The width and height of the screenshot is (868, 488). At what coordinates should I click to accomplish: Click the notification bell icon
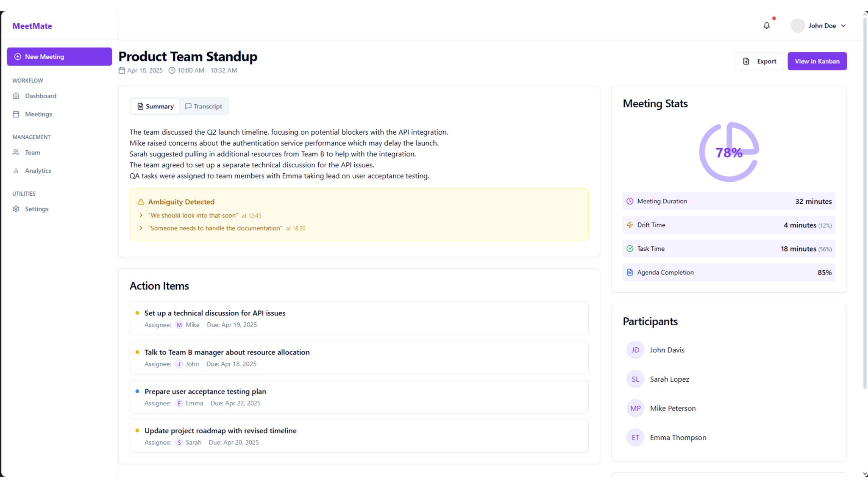coord(766,26)
